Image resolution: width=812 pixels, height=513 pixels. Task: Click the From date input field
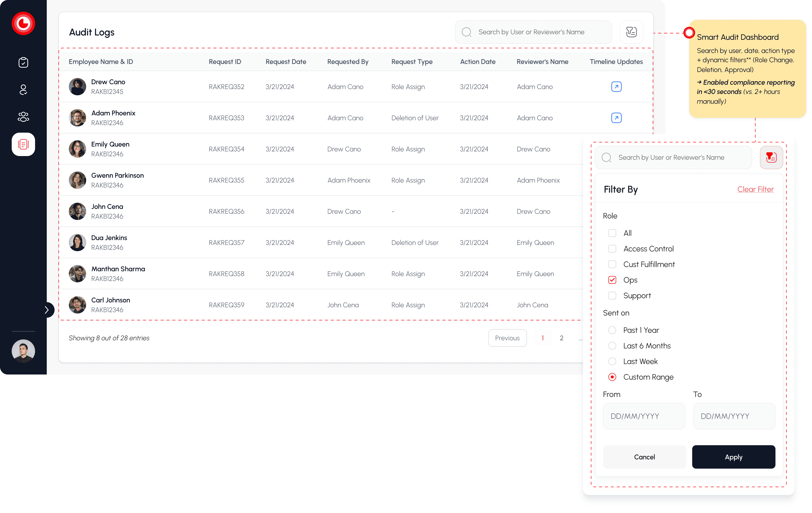click(644, 416)
